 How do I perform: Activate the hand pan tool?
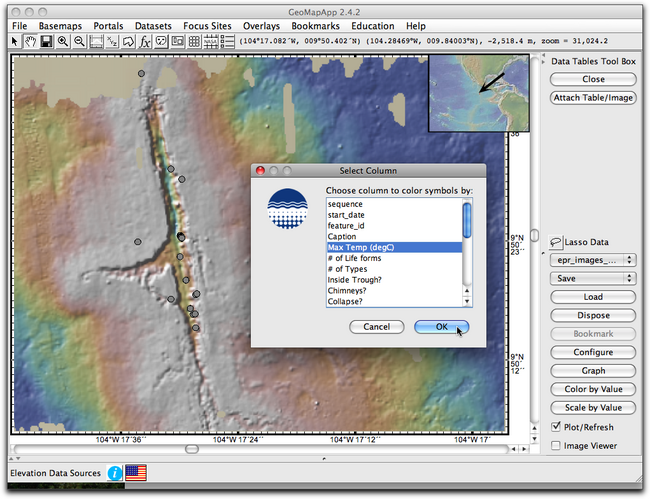30,41
